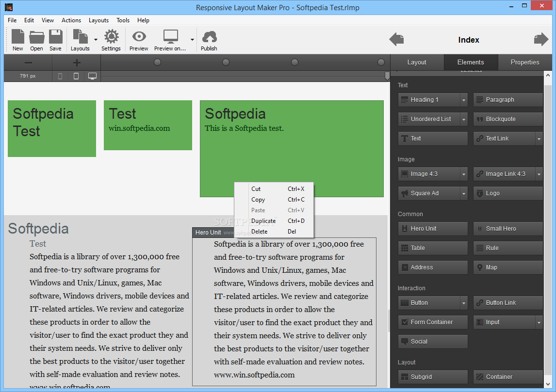Click the New document toolbar icon
This screenshot has width=556, height=392.
point(18,40)
